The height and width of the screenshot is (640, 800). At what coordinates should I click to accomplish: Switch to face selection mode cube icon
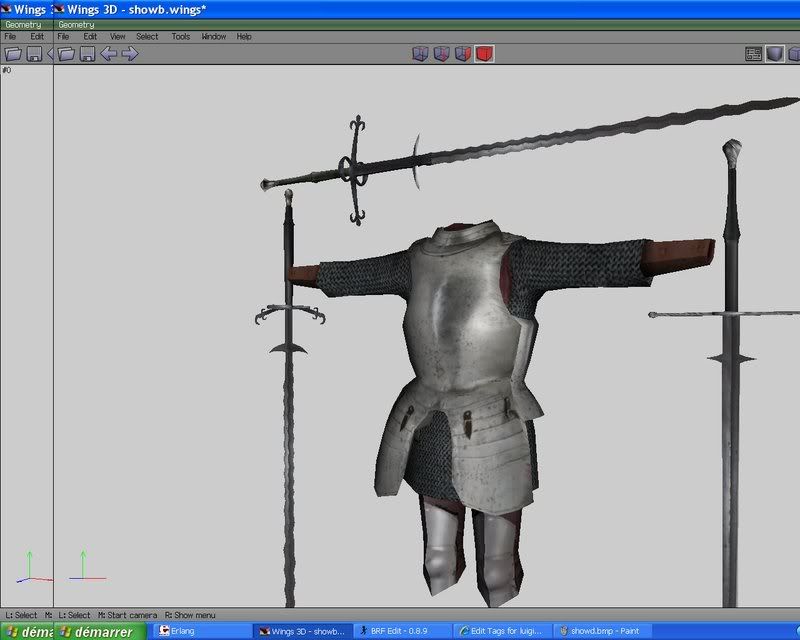462,53
